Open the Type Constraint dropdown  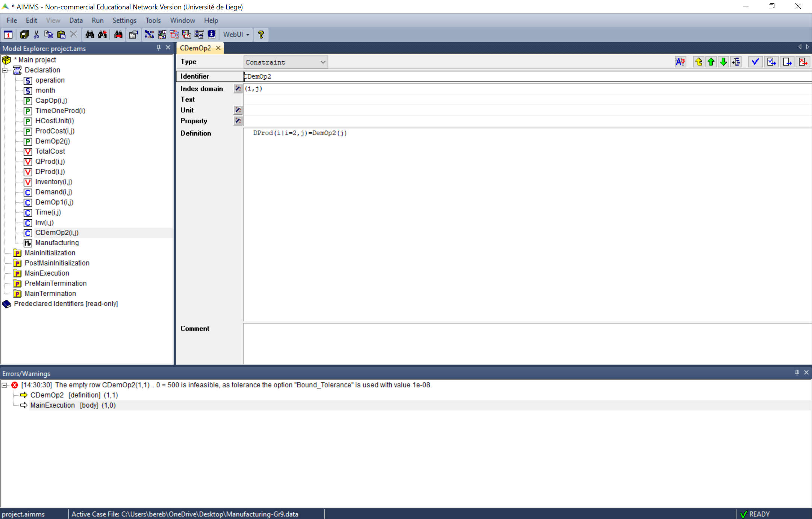[x=285, y=62]
